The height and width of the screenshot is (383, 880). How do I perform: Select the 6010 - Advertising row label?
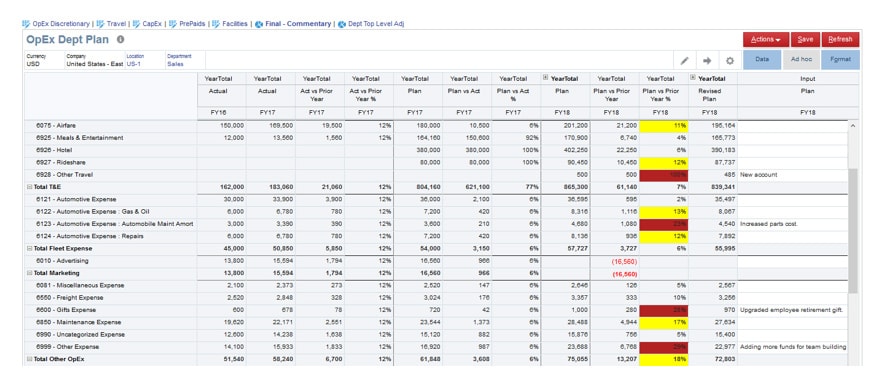click(62, 261)
